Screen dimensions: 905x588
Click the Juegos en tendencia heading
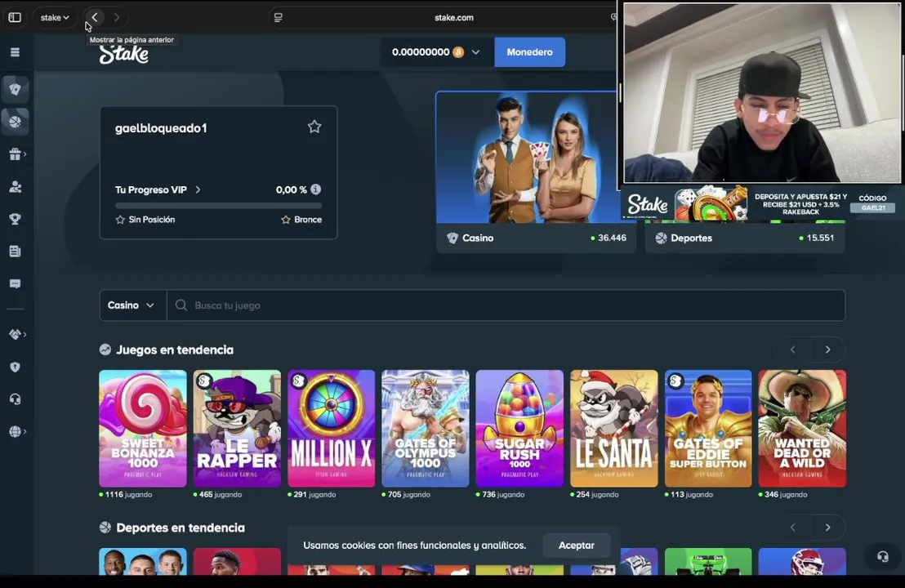point(175,350)
